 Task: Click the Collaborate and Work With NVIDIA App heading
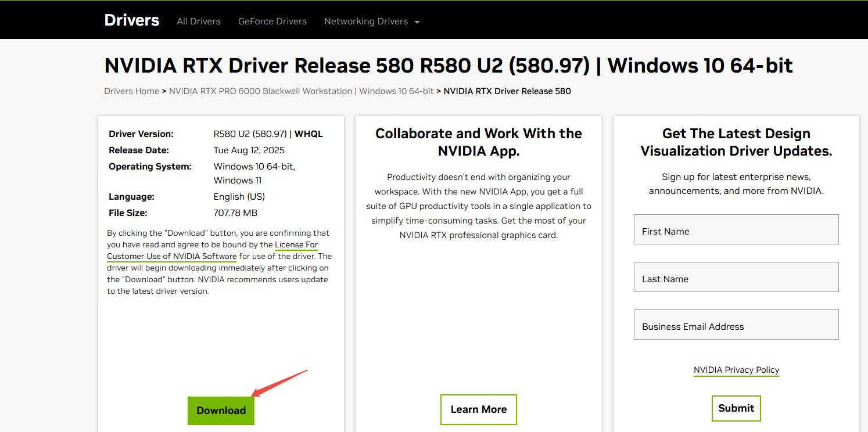click(478, 142)
